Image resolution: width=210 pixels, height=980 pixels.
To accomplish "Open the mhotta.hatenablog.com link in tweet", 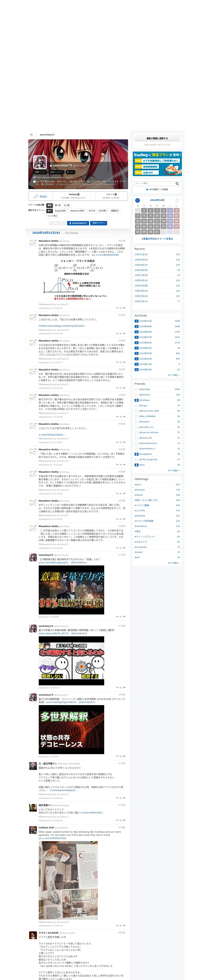I will [x=62, y=326].
